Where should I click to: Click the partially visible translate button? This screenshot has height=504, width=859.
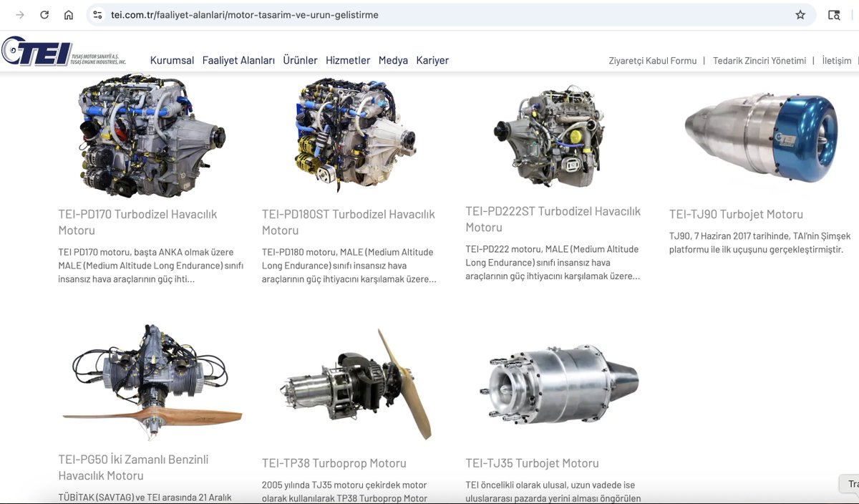(x=849, y=484)
